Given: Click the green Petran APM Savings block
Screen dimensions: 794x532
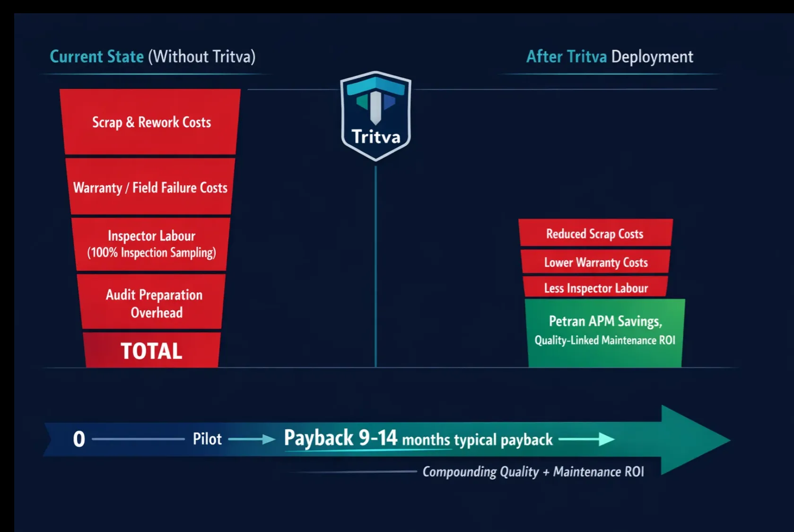Looking at the screenshot, I should click(x=605, y=331).
